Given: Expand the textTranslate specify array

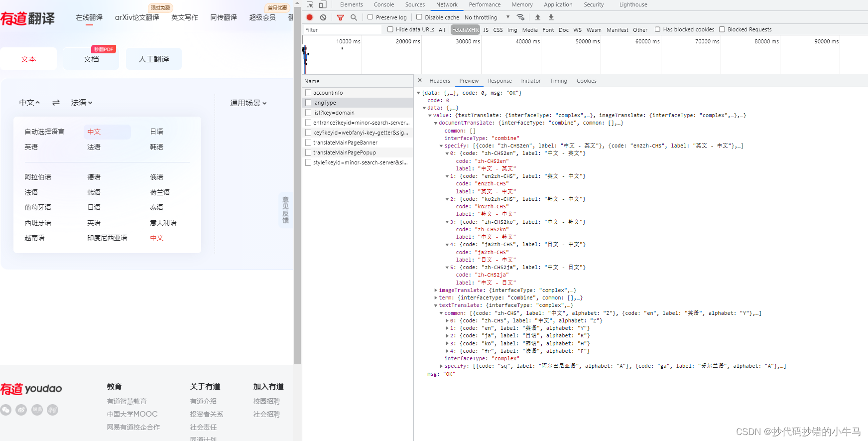Looking at the screenshot, I should click(441, 366).
